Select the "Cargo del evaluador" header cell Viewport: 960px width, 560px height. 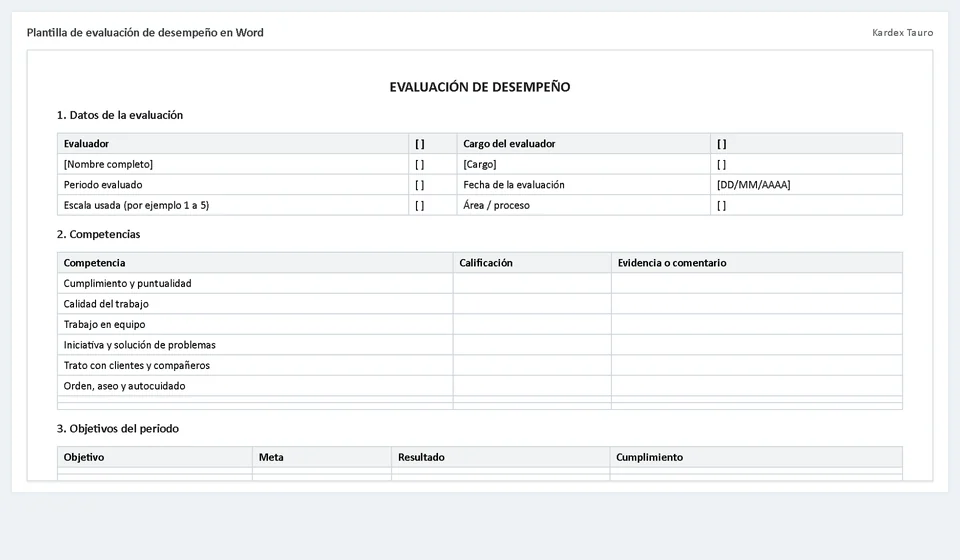point(583,144)
